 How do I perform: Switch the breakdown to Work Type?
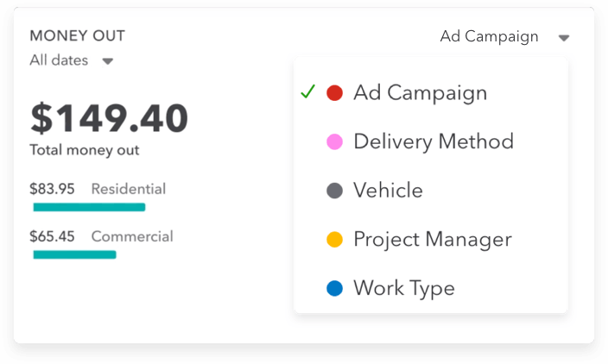pyautogui.click(x=404, y=288)
